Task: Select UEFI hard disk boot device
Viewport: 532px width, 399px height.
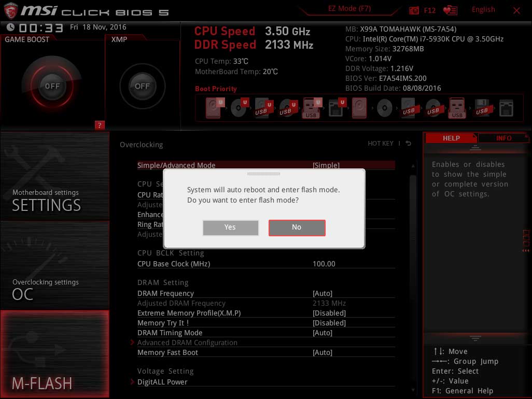Action: click(215, 108)
